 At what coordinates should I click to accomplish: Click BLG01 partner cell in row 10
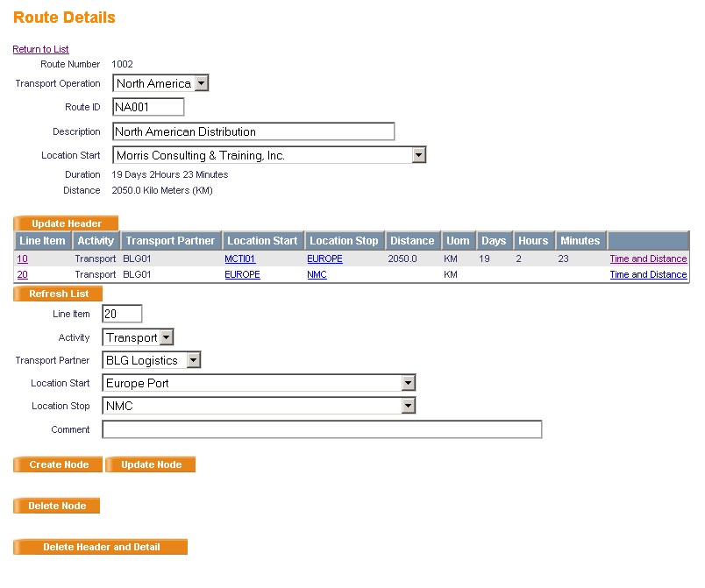tap(137, 259)
